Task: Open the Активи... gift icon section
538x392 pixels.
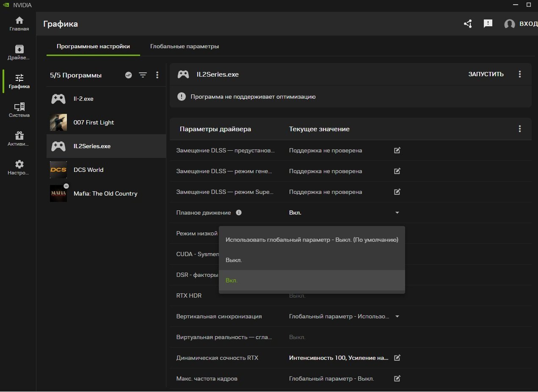Action: tap(19, 139)
